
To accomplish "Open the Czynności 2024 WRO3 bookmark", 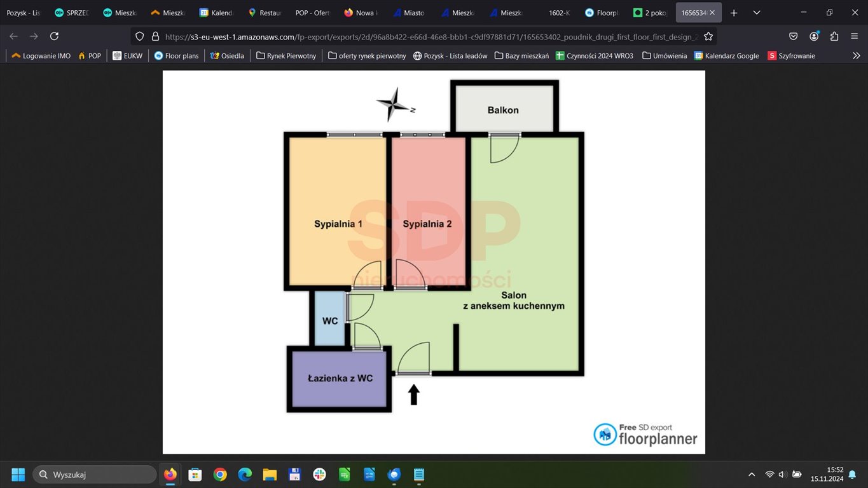I will [595, 56].
